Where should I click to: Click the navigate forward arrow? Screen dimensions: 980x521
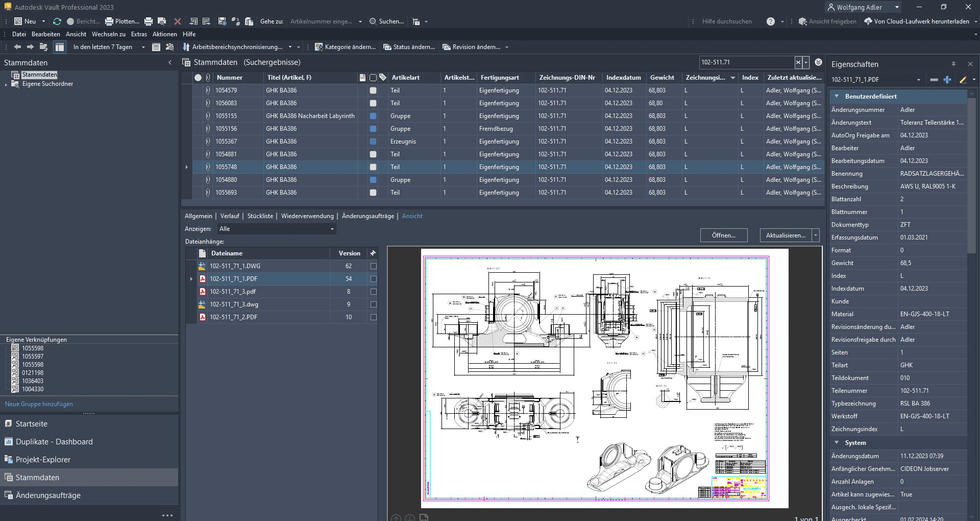tap(30, 47)
